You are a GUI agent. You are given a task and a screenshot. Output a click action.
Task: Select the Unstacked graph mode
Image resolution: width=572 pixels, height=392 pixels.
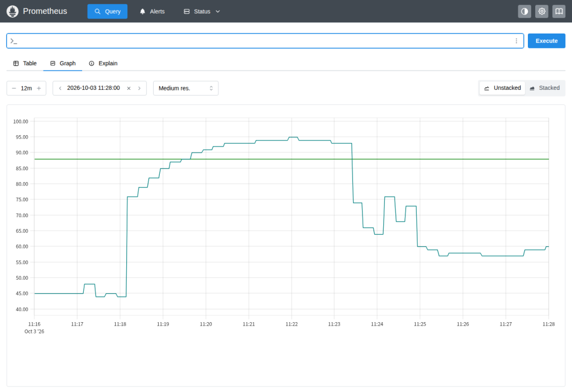pos(502,88)
